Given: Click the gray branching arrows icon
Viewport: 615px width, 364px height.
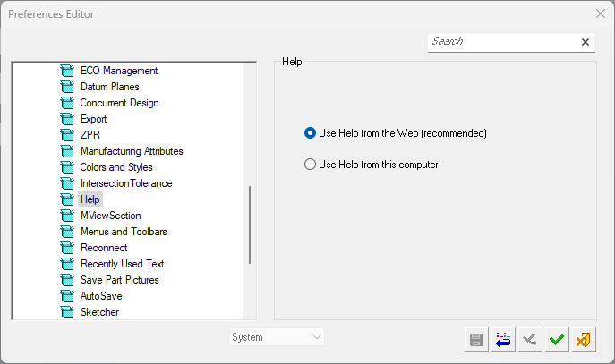Looking at the screenshot, I should click(x=530, y=339).
